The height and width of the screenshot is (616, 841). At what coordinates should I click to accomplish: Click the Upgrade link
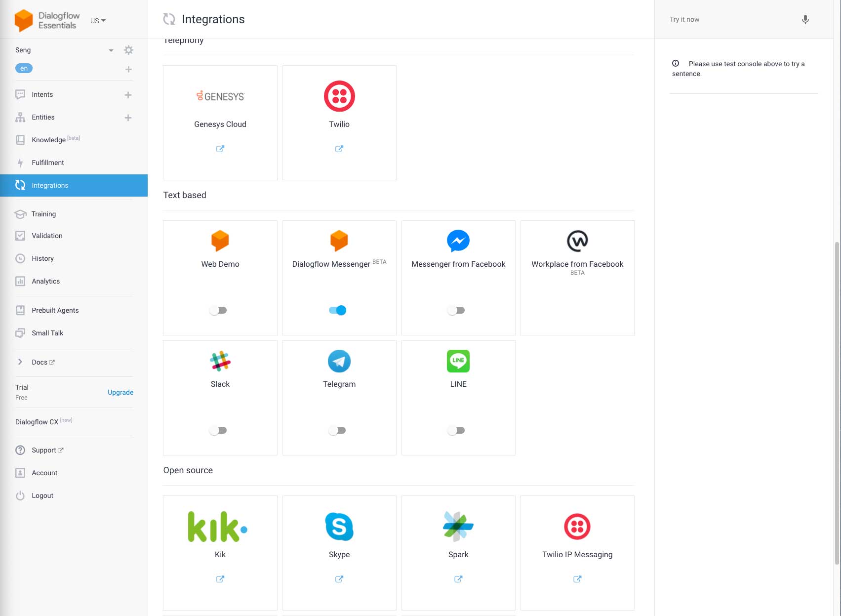coord(120,392)
